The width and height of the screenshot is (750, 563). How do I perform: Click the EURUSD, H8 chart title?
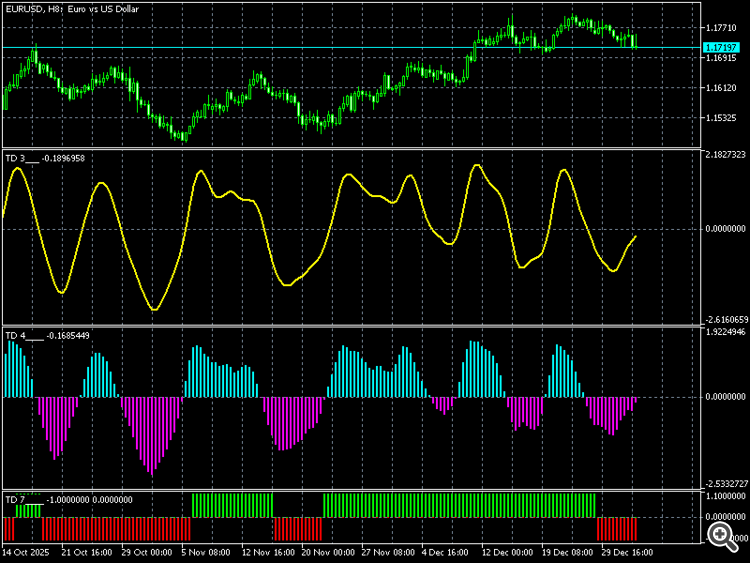pyautogui.click(x=72, y=9)
